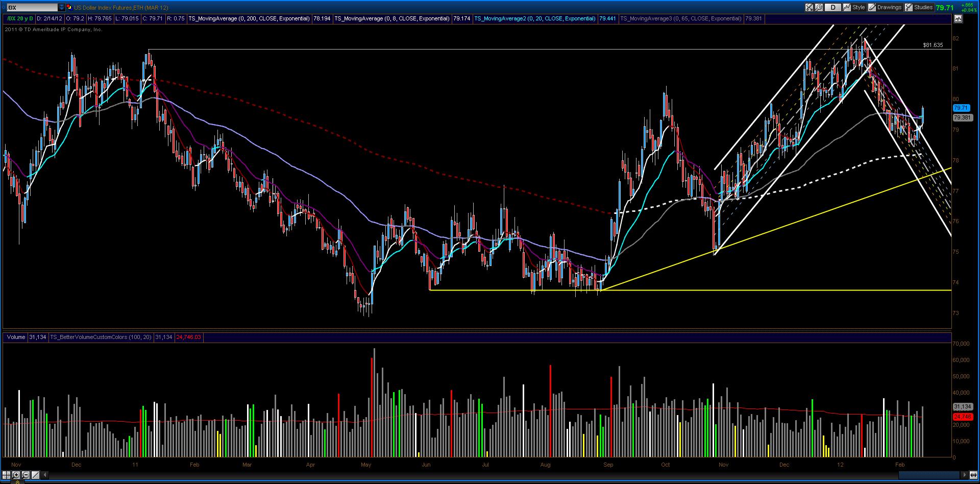The image size is (980, 484).
Task: Change the D daily aggregation period
Action: click(834, 7)
